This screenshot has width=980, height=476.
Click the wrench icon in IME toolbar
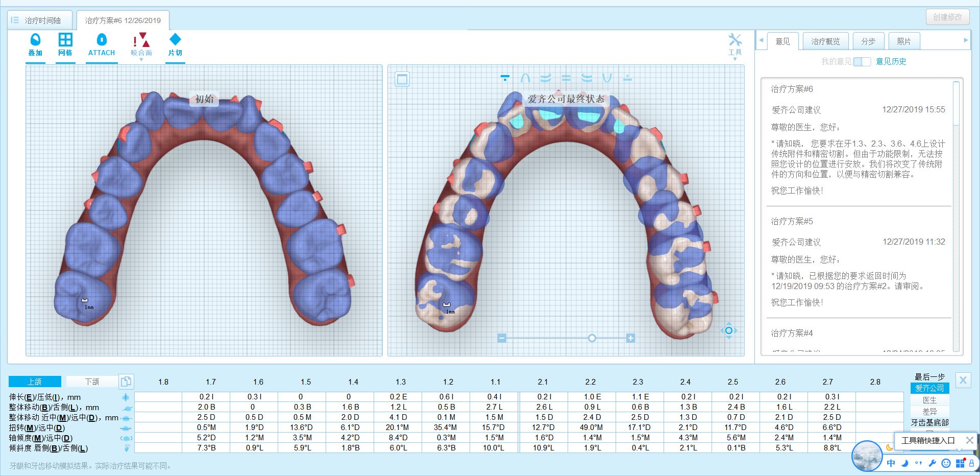(932, 463)
